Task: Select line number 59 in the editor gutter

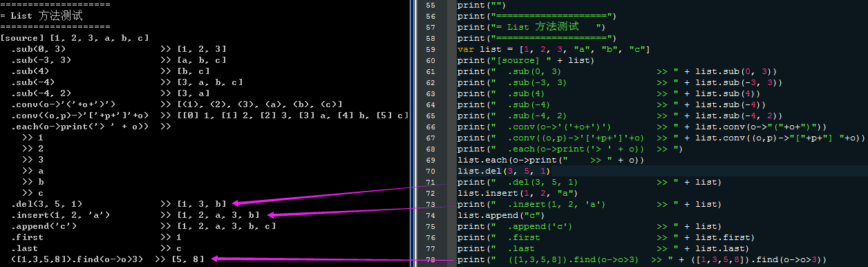Action: click(x=431, y=49)
